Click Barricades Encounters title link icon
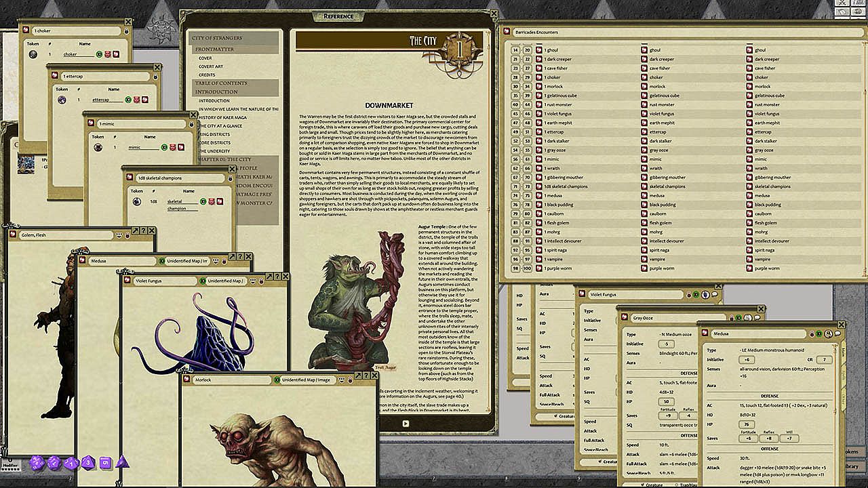Image resolution: width=868 pixels, height=488 pixels. pos(508,32)
